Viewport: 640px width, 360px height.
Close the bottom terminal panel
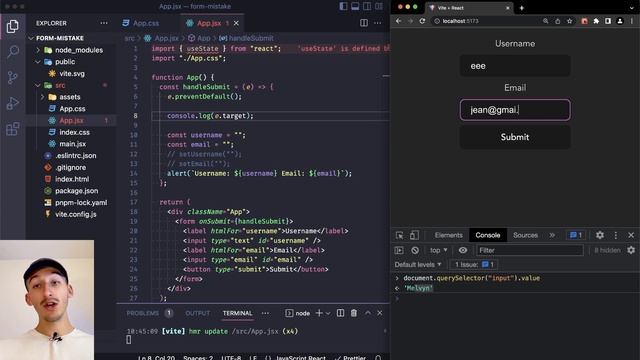point(380,313)
